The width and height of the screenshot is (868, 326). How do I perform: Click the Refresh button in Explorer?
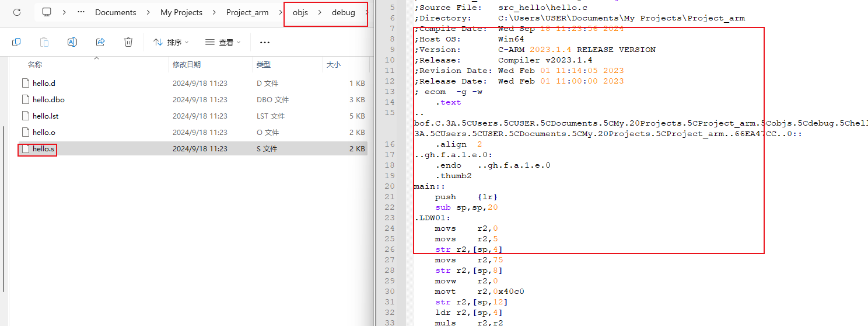[17, 12]
